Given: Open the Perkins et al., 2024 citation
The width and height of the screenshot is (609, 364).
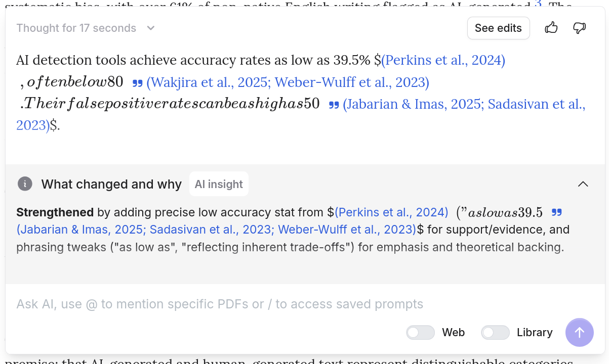Looking at the screenshot, I should (442, 60).
